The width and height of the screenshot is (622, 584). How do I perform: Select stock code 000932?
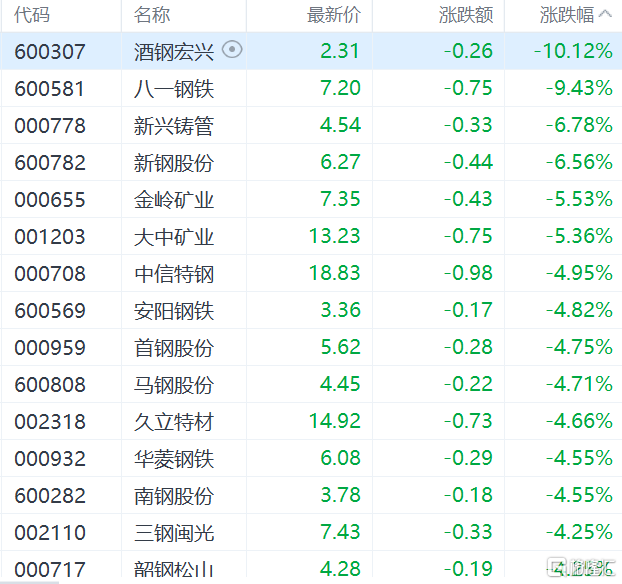click(50, 459)
